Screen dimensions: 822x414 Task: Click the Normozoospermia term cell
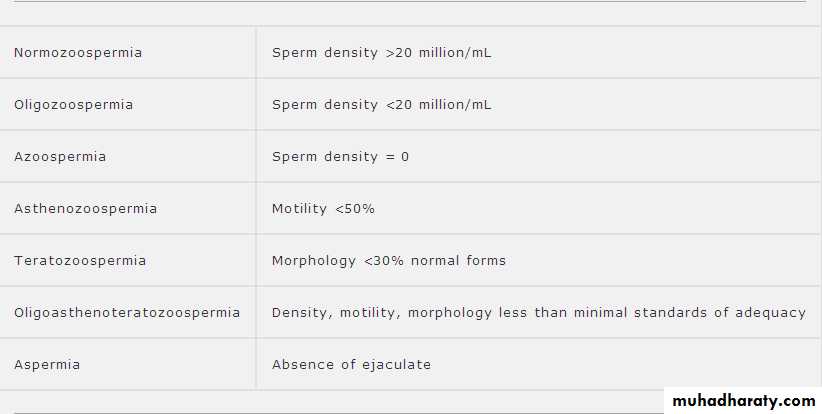[78, 53]
